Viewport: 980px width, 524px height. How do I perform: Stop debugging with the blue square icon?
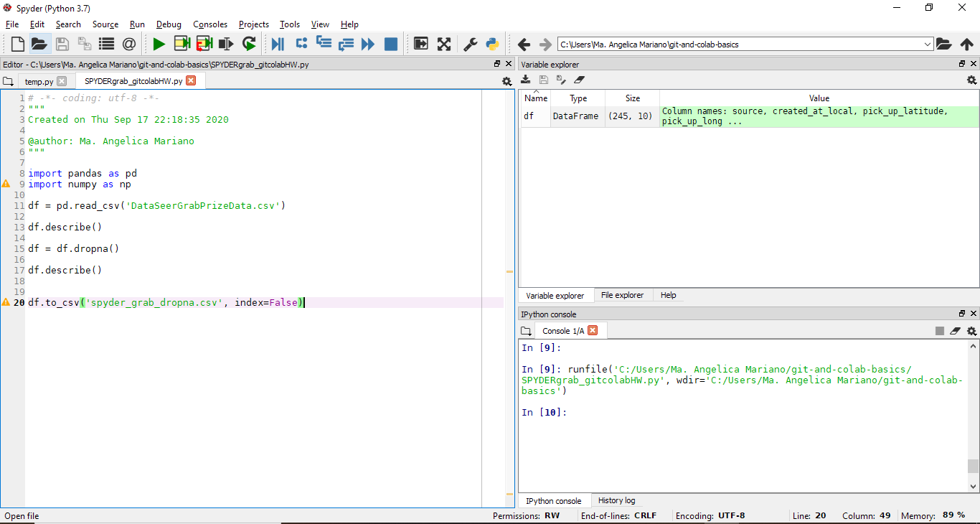click(x=390, y=44)
